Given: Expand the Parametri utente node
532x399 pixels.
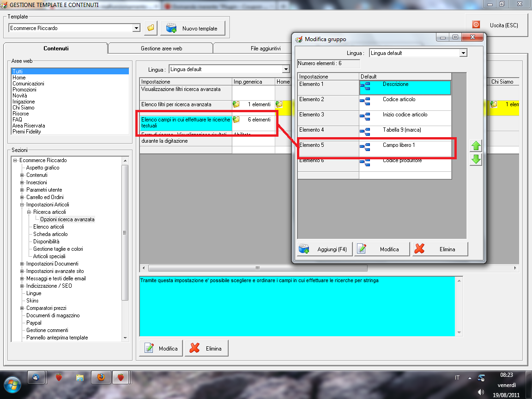Looking at the screenshot, I should pyautogui.click(x=22, y=190).
